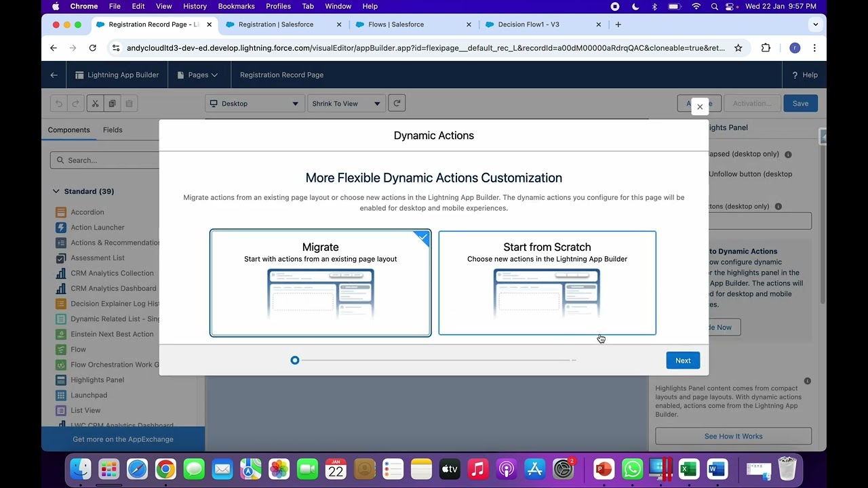Click the Flow component icon

pos(60,350)
